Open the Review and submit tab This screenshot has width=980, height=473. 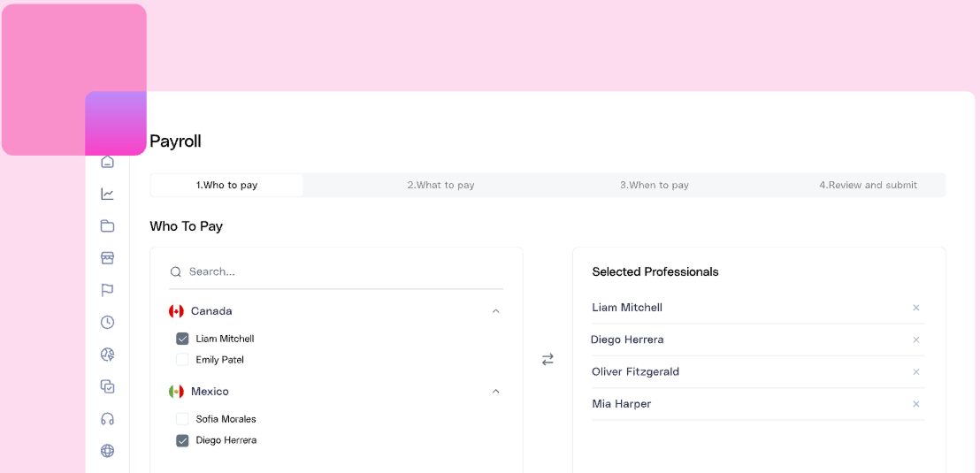click(868, 186)
